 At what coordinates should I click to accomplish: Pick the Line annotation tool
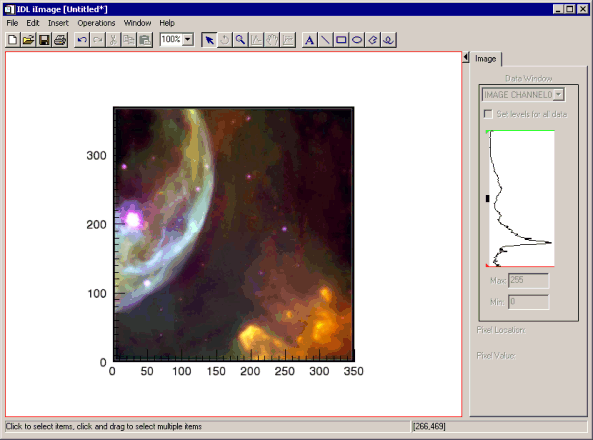[x=325, y=40]
